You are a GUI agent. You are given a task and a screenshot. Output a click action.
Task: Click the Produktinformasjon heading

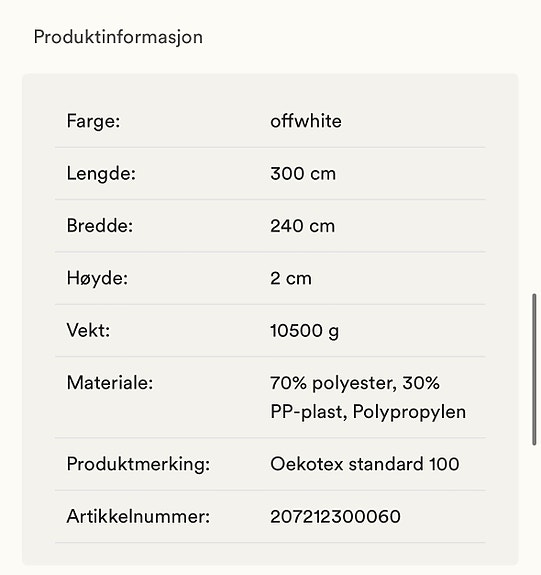pyautogui.click(x=118, y=38)
